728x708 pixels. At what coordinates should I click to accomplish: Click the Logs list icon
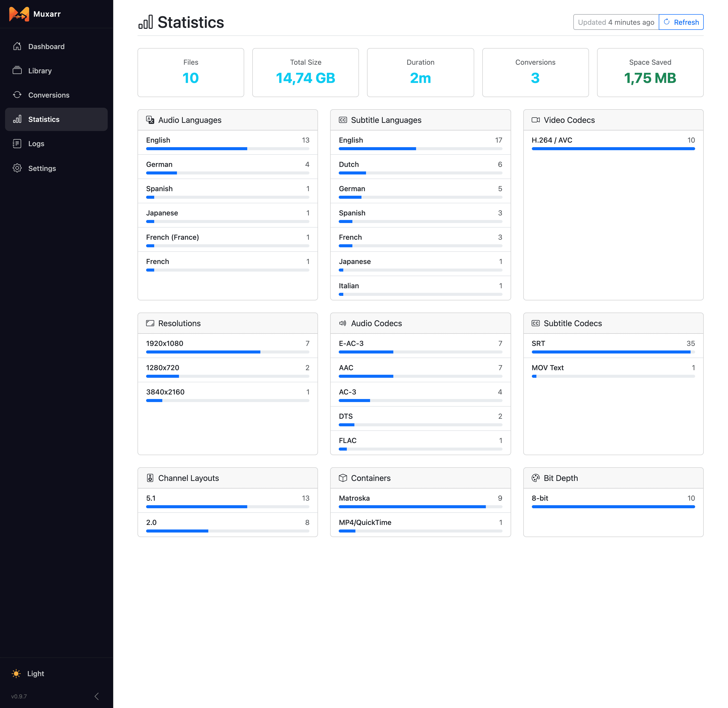tap(17, 144)
